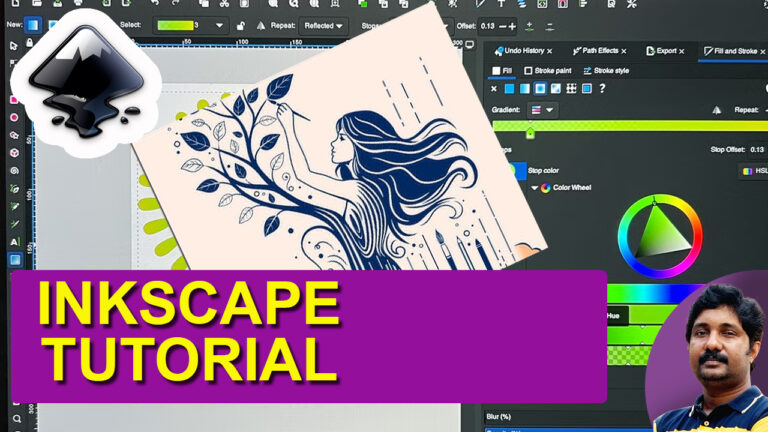Click the Offset 0.13 toolbar field
768x432 pixels.
[488, 26]
